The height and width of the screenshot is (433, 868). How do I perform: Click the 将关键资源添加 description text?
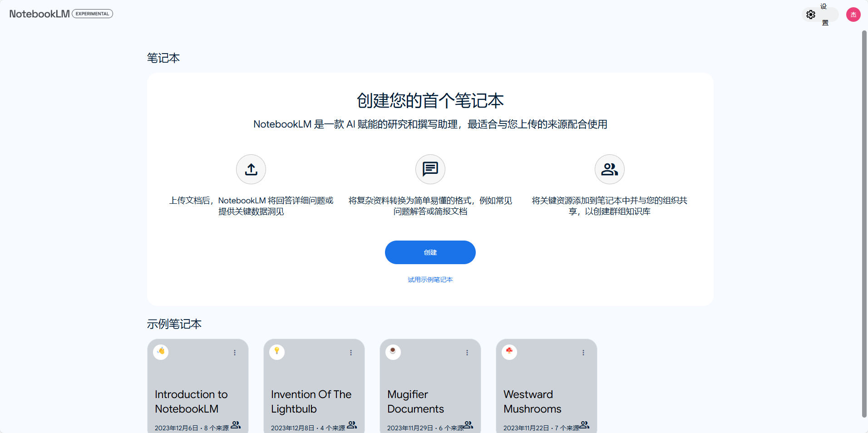coord(610,206)
